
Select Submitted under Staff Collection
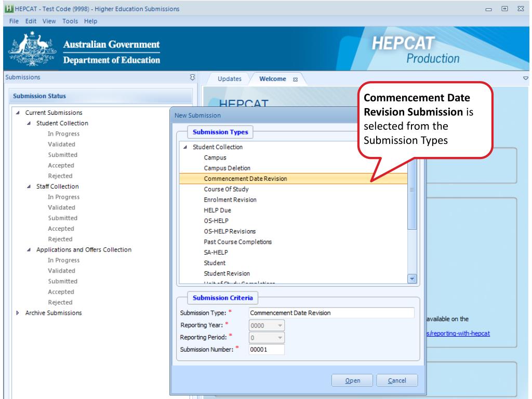(x=63, y=218)
